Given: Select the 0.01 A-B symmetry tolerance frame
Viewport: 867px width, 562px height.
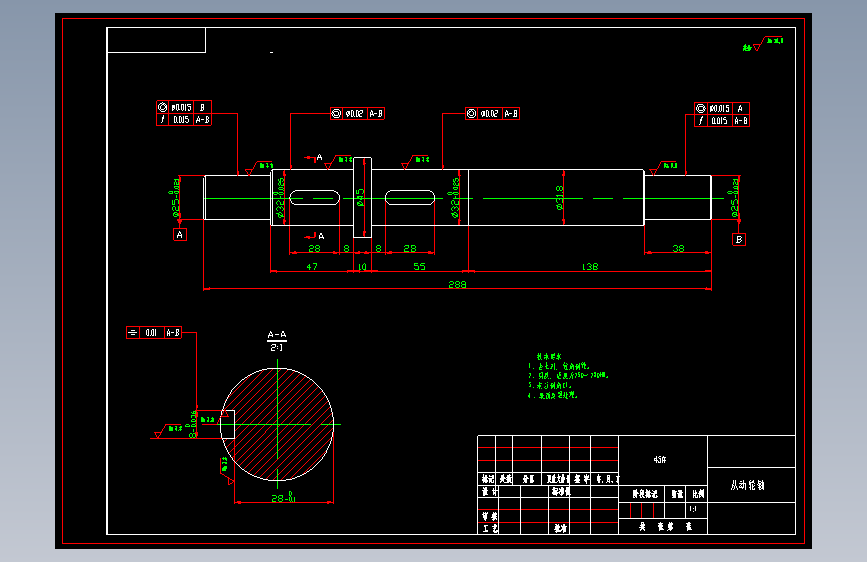Looking at the screenshot, I should [x=154, y=332].
